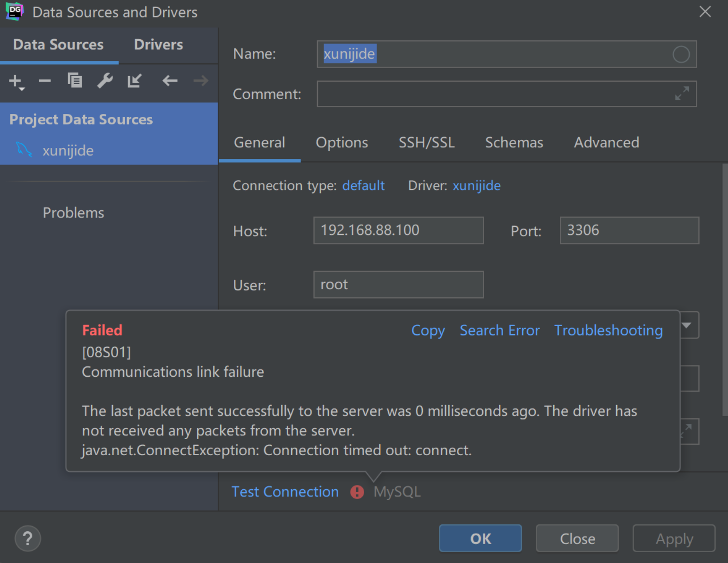This screenshot has height=563, width=728.
Task: Switch to the Drivers tab
Action: [x=158, y=44]
